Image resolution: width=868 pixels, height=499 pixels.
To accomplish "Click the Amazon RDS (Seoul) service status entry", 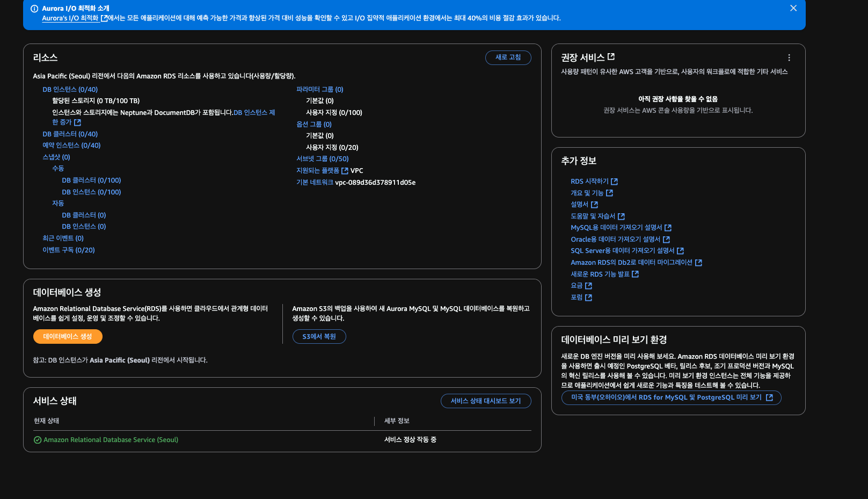I will pyautogui.click(x=111, y=439).
